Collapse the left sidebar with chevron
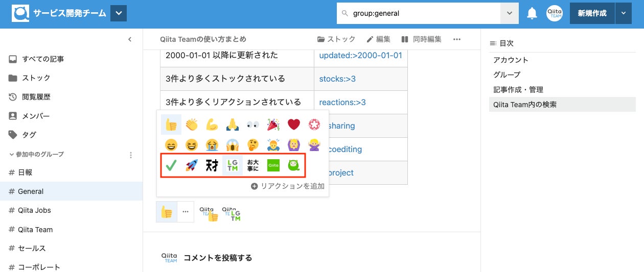The width and height of the screenshot is (644, 272). coord(130,39)
